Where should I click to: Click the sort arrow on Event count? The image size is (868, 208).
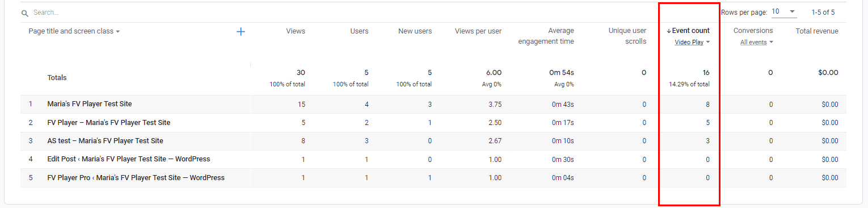[x=669, y=31]
